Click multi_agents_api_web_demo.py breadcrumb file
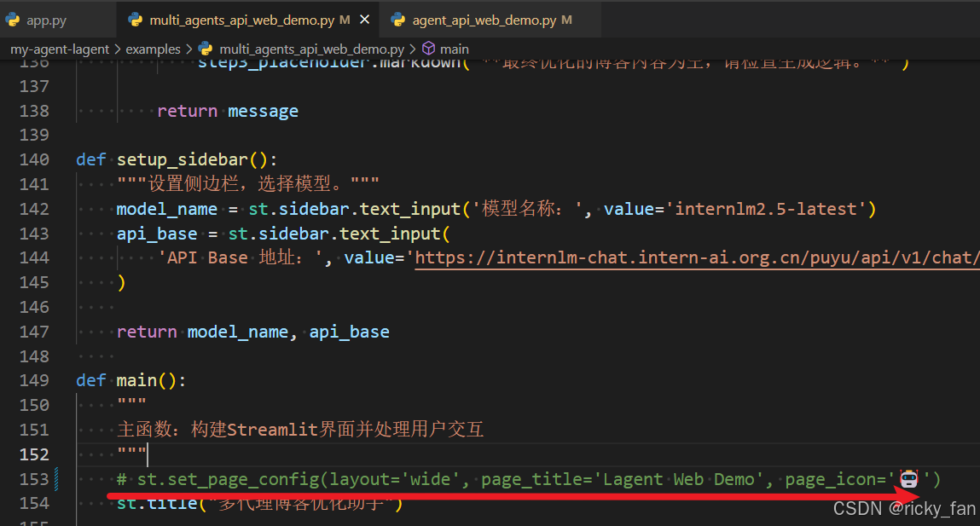The width and height of the screenshot is (980, 526). pos(312,49)
